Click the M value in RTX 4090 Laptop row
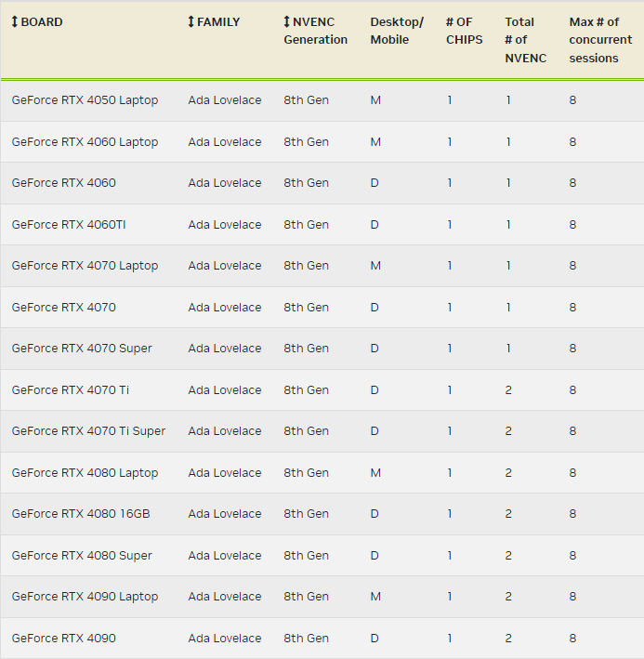This screenshot has width=644, height=659. pyautogui.click(x=375, y=597)
